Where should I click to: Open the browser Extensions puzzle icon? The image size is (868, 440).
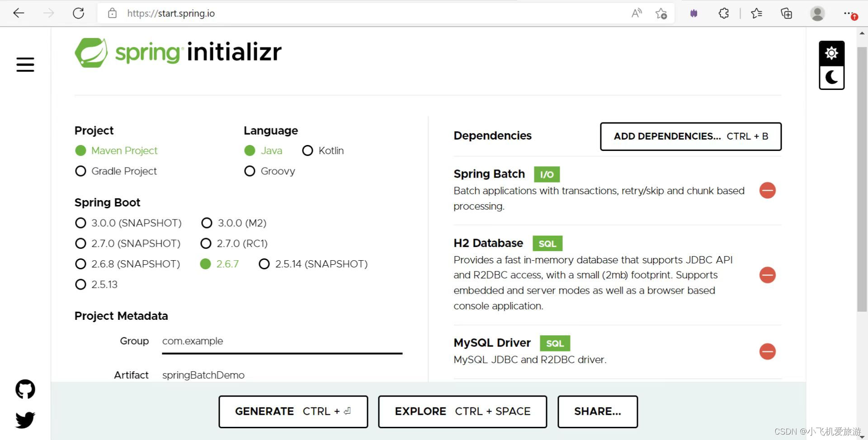point(724,14)
